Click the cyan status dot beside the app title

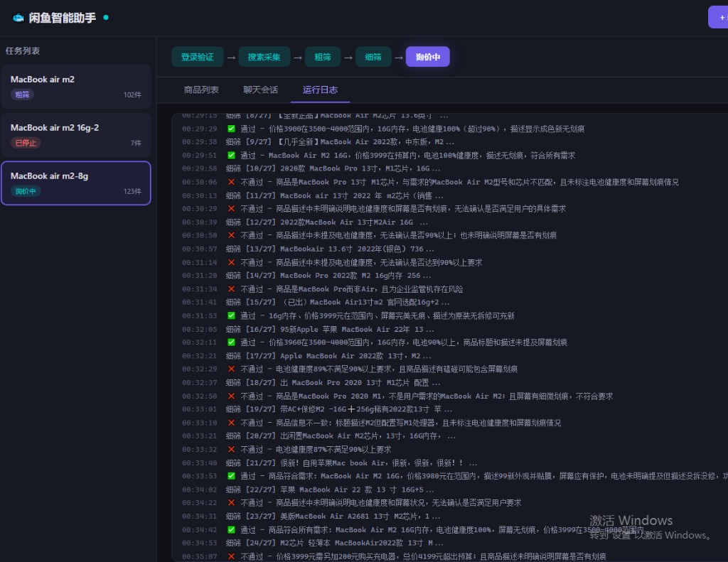(106, 17)
